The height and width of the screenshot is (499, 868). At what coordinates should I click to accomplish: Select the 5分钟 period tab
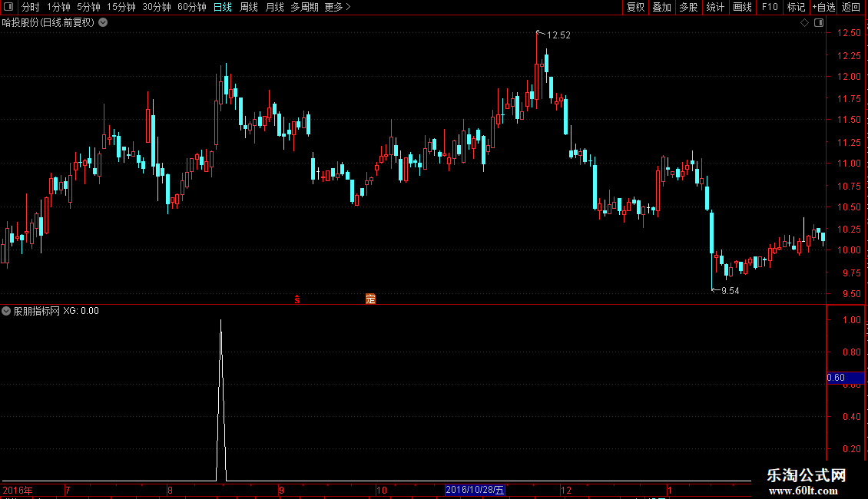pos(88,7)
